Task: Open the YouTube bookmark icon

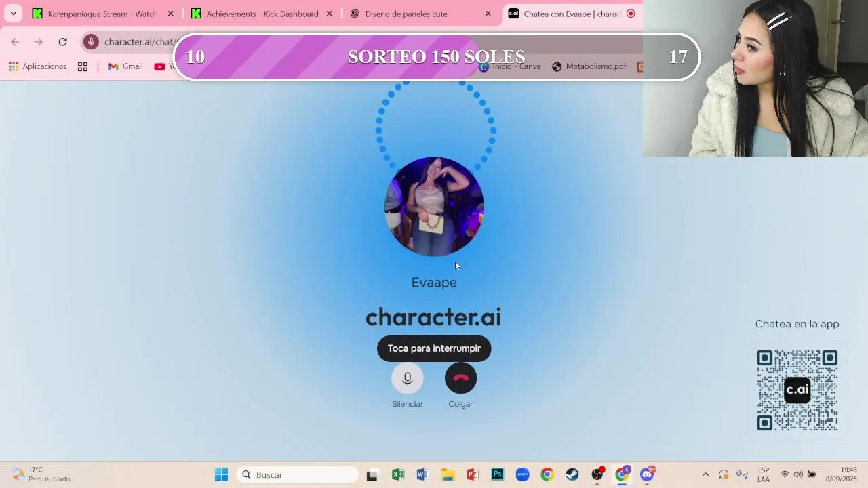Action: coord(159,66)
